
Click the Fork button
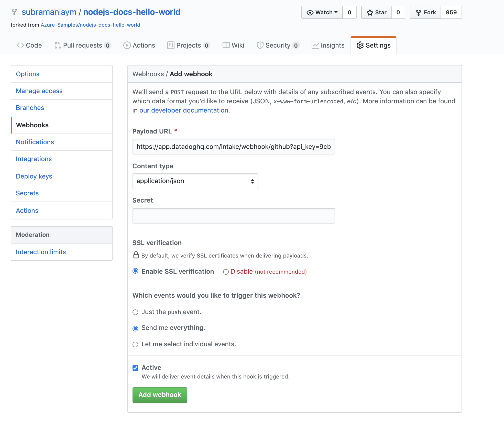pyautogui.click(x=425, y=12)
